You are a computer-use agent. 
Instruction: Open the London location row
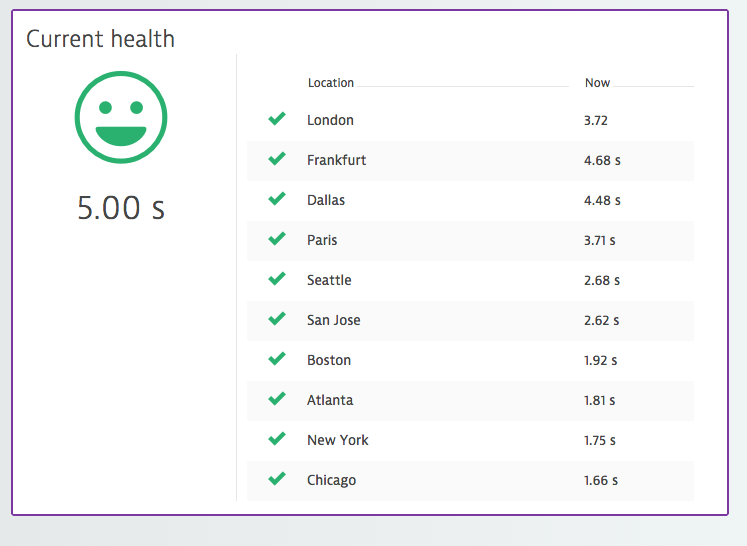coord(470,121)
